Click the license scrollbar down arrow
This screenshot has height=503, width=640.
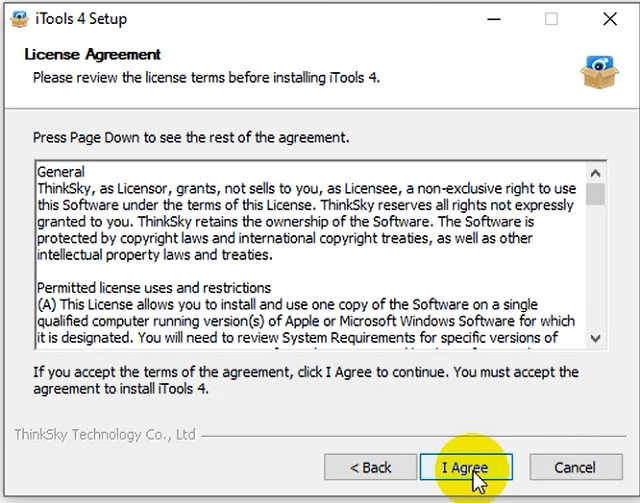596,338
